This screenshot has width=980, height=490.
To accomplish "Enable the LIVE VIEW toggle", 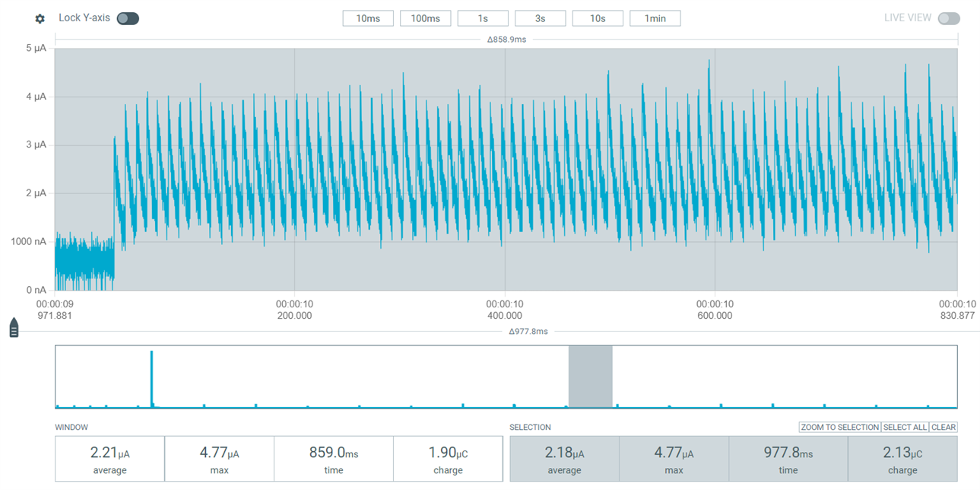I will 950,17.
